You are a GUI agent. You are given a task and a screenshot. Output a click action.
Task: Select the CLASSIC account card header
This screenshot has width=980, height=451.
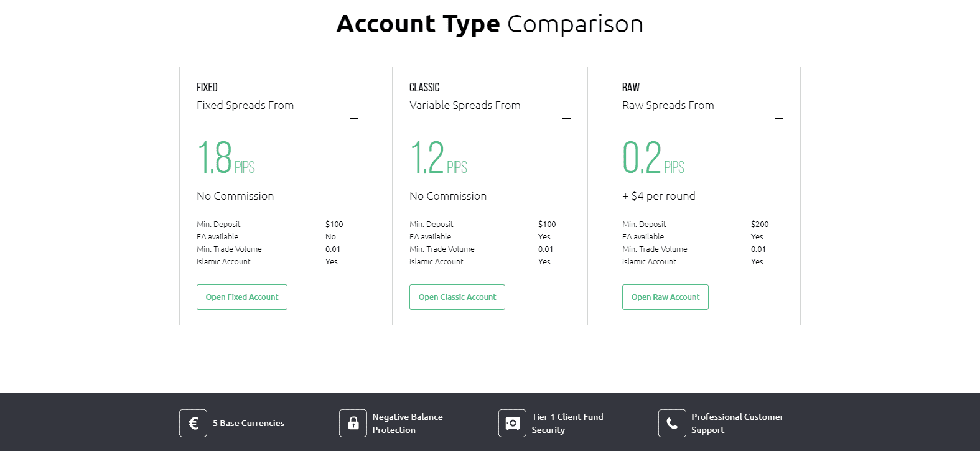[424, 87]
